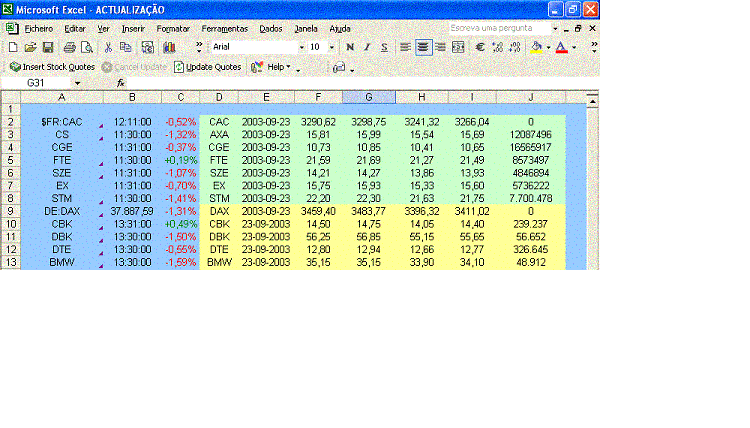The height and width of the screenshot is (428, 750).
Task: Create a new blank workbook
Action: point(13,47)
